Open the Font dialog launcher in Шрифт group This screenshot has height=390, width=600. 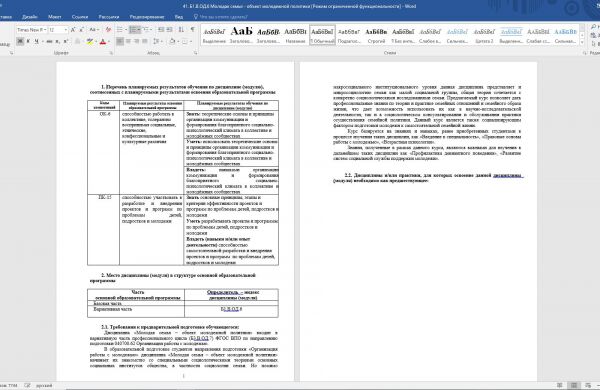(x=112, y=53)
